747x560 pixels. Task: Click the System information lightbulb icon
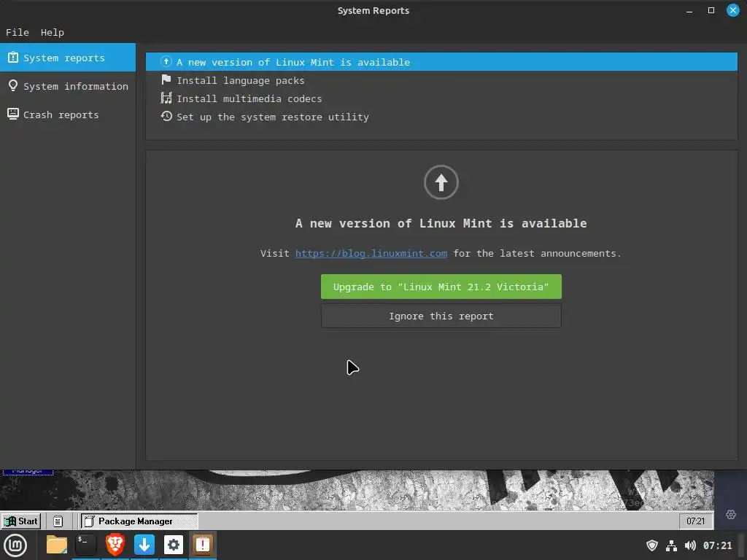tap(13, 86)
